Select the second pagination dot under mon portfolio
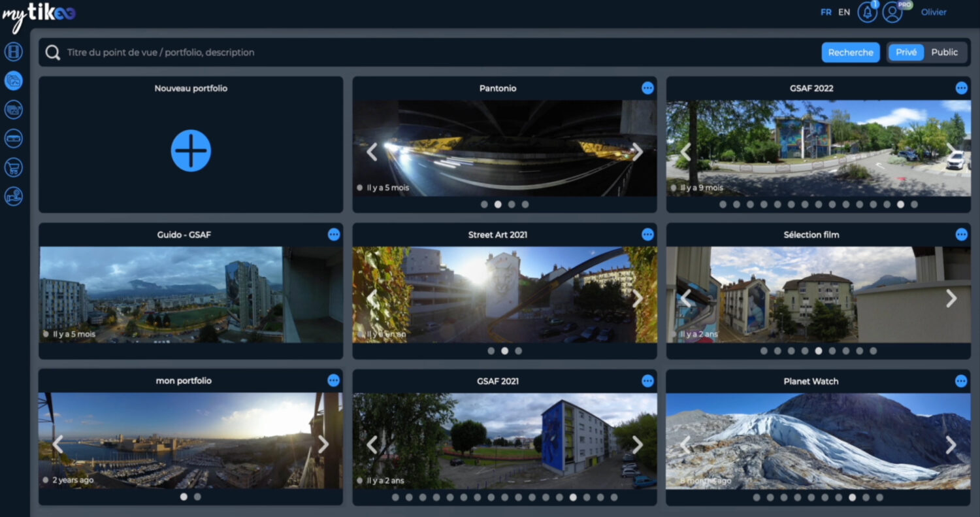 point(197,496)
